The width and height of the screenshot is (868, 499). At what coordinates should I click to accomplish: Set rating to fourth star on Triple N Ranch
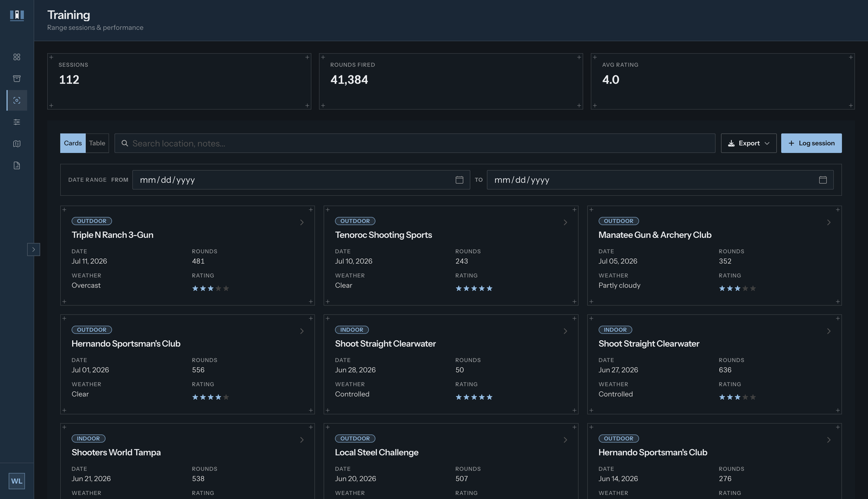[x=219, y=289]
